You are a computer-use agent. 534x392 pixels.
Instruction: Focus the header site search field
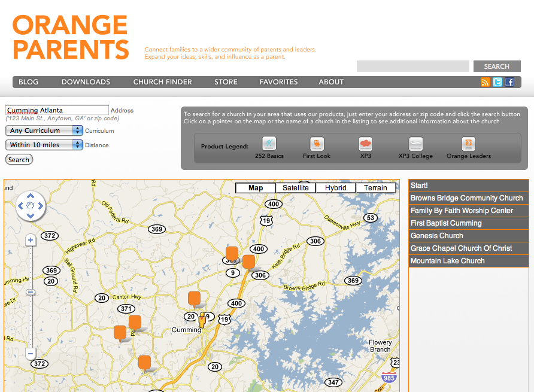click(x=412, y=66)
